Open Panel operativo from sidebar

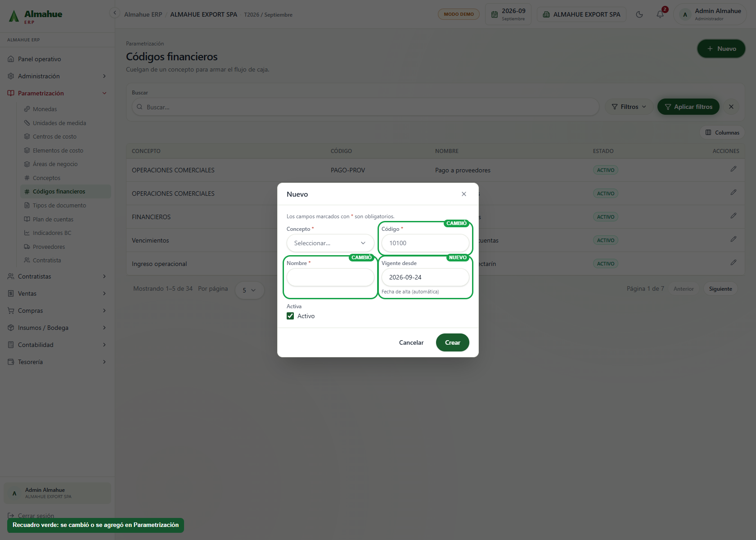point(57,59)
